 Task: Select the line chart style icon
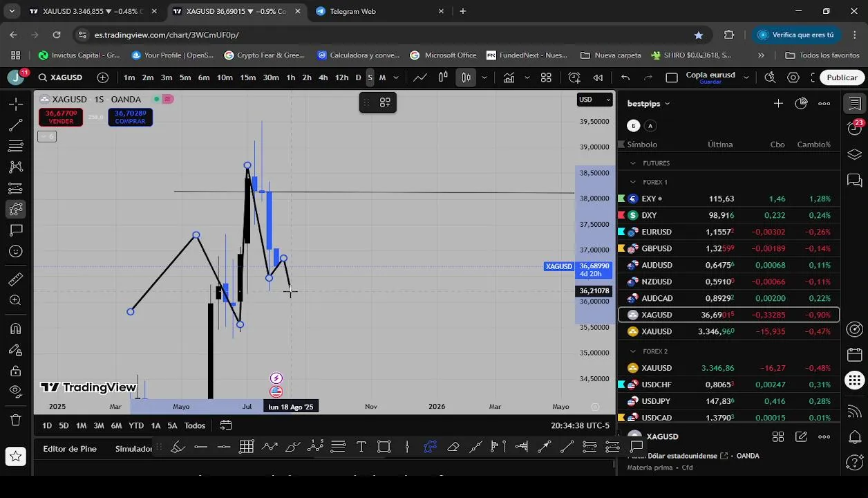420,77
